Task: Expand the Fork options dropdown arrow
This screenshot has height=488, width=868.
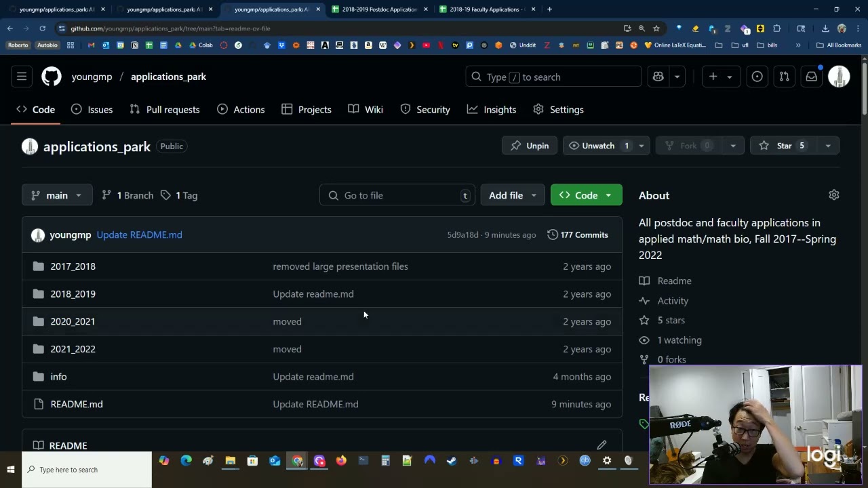Action: (x=732, y=146)
